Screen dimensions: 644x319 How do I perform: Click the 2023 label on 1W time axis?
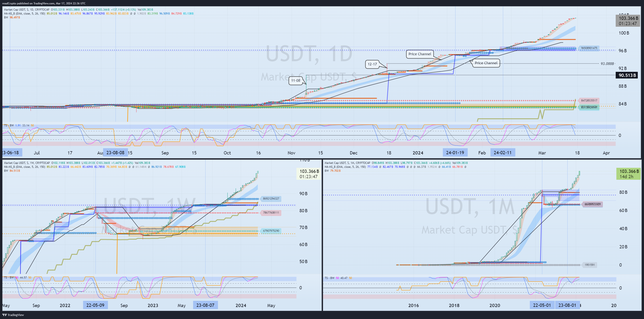pos(153,305)
